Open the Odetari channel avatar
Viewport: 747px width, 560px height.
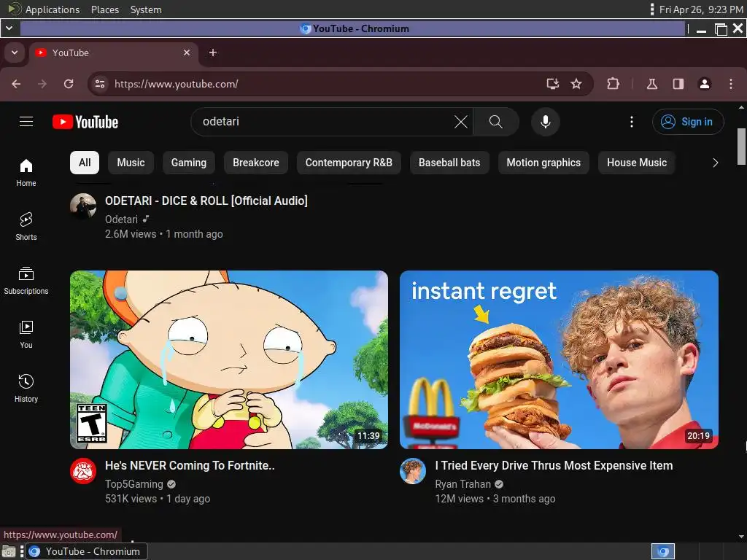click(x=83, y=206)
